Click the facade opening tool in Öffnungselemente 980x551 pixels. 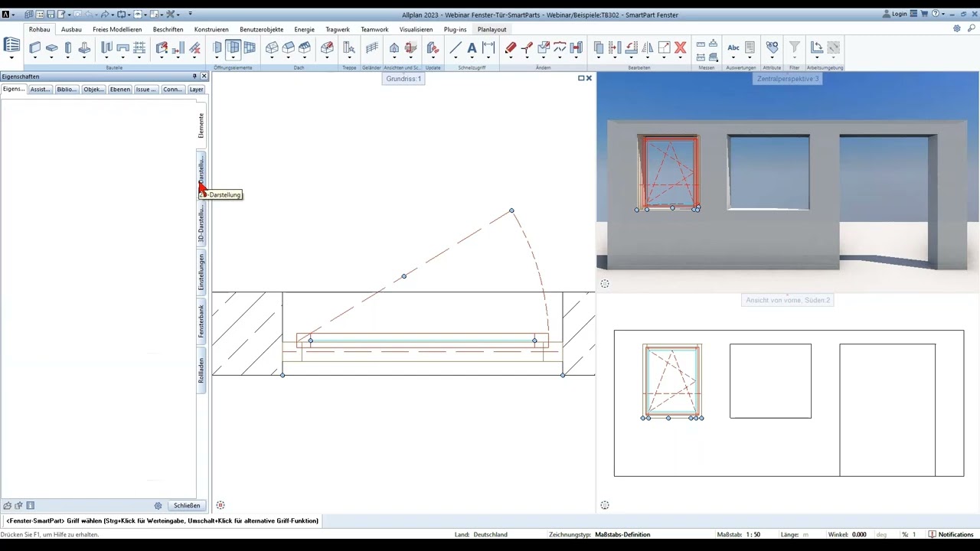tap(250, 47)
